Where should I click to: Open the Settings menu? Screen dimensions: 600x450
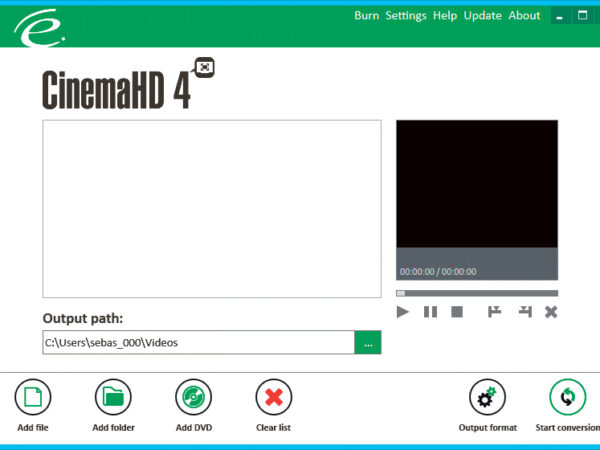pos(406,16)
